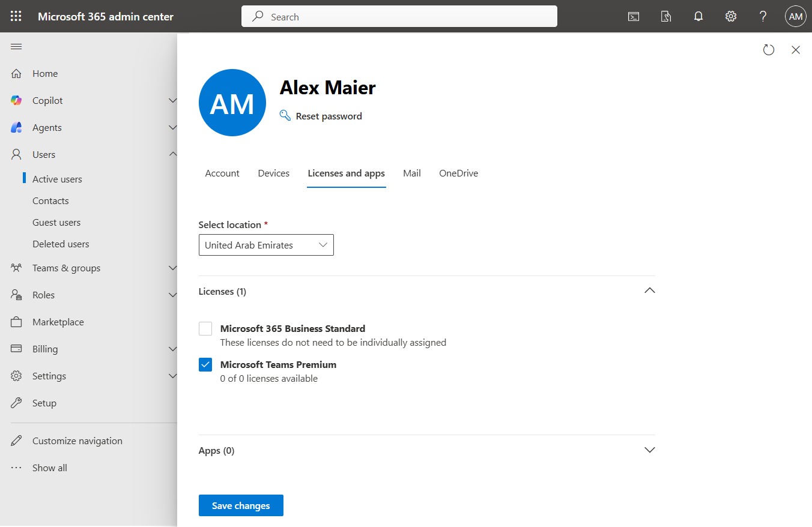Open the notifications bell
Viewport: 812px width, 527px height.
tap(698, 17)
